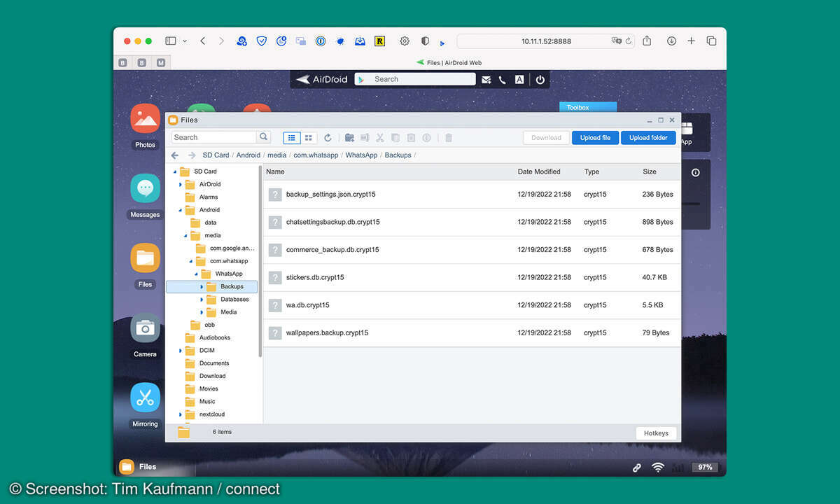Click the folder tree scrollbar
This screenshot has height=504, width=840.
260,262
